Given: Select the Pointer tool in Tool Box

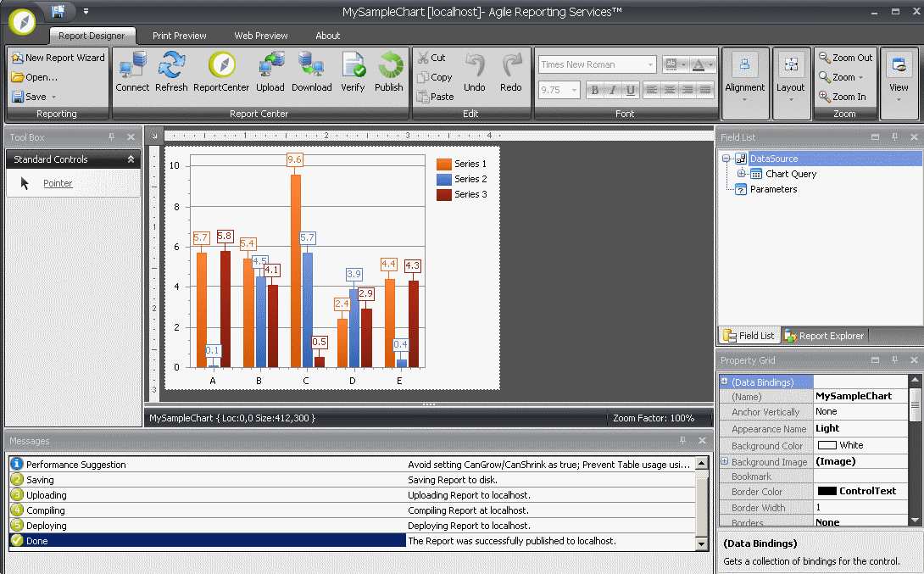Looking at the screenshot, I should pyautogui.click(x=58, y=183).
